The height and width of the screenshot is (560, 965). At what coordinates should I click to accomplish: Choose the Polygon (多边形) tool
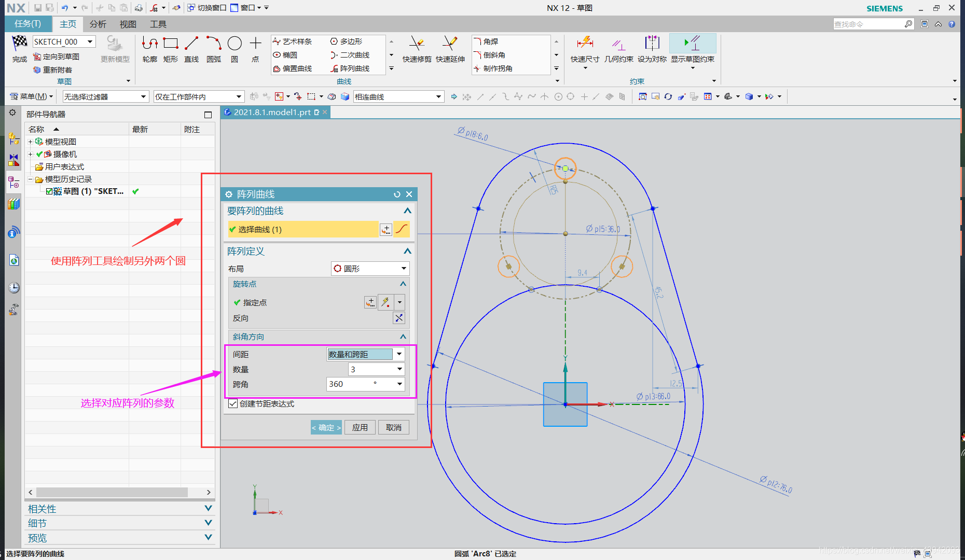click(x=347, y=41)
